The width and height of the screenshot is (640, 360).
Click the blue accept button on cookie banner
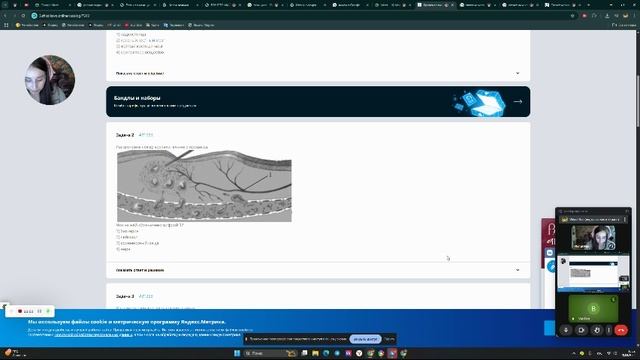[x=549, y=328]
